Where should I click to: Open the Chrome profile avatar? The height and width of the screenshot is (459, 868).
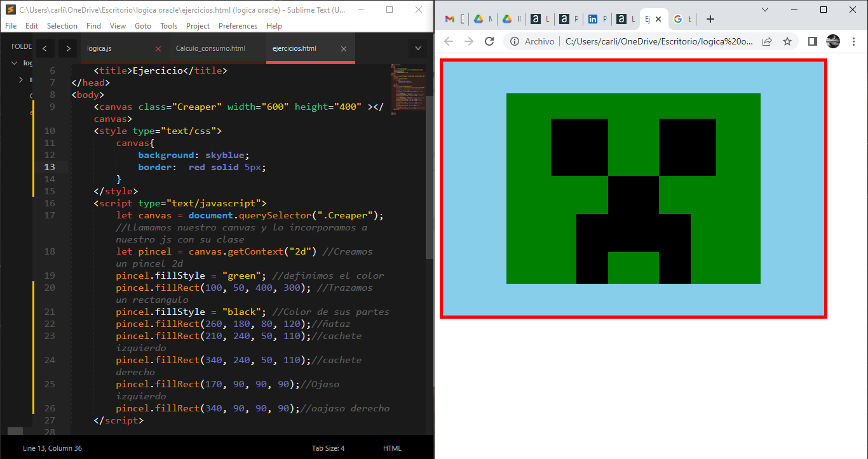coord(833,41)
